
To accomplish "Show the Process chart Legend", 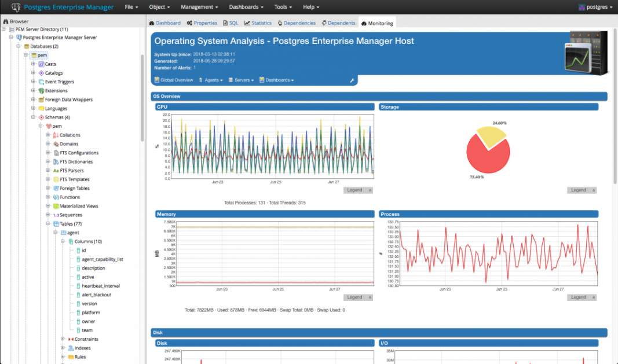I will (582, 297).
